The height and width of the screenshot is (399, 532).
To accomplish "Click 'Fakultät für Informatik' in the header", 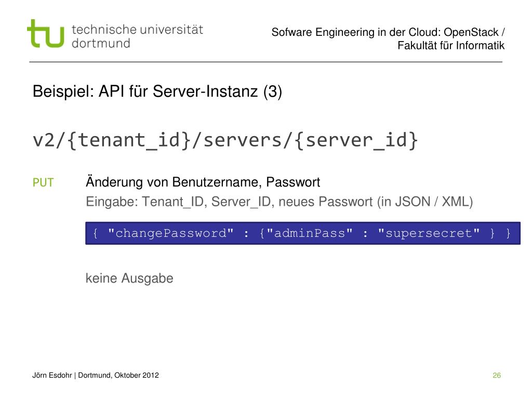I will (x=451, y=46).
